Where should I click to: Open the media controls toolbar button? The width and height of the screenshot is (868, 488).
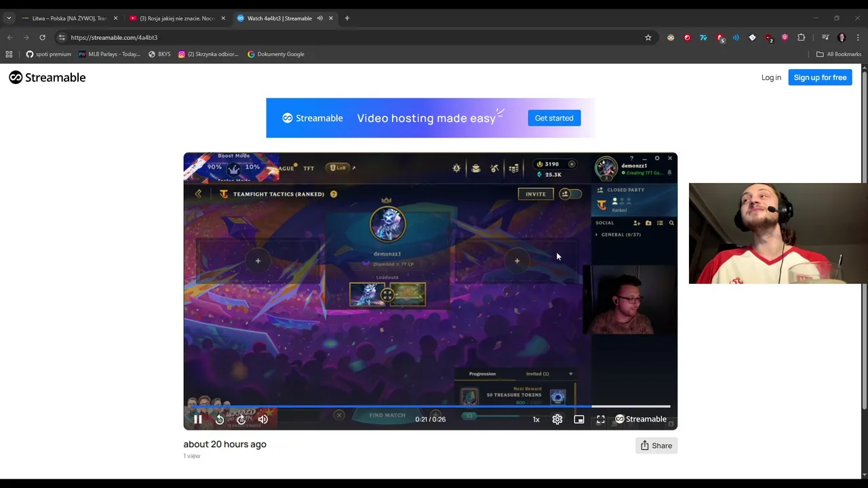click(825, 37)
